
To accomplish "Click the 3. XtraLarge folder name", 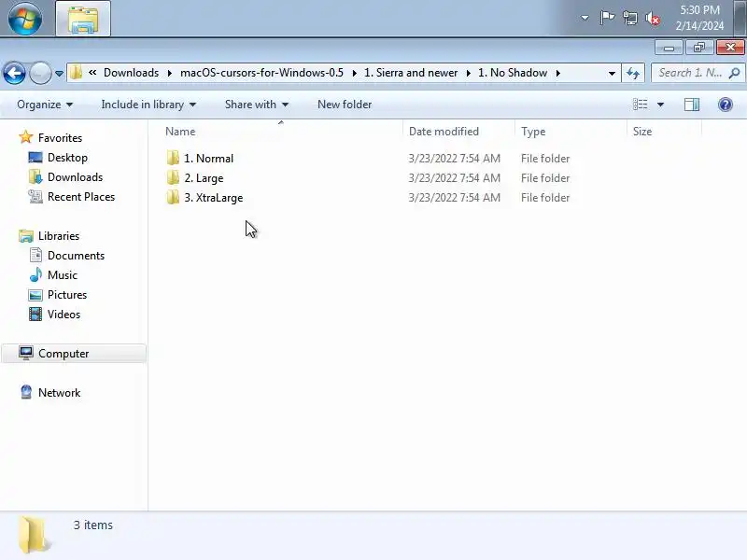I will (x=214, y=198).
